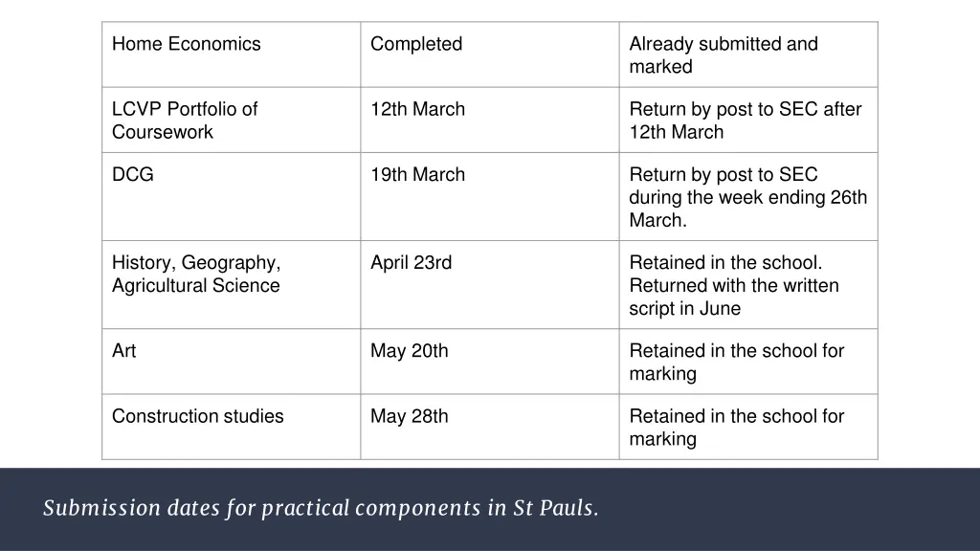This screenshot has height=551, width=980.
Task: Click the Completed cell for Home Economics
Action: pyautogui.click(x=490, y=55)
